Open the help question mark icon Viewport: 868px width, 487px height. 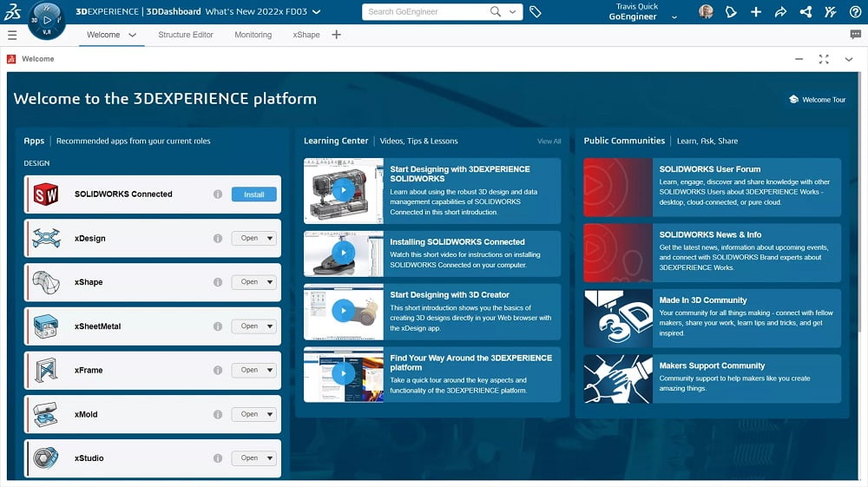coord(855,11)
